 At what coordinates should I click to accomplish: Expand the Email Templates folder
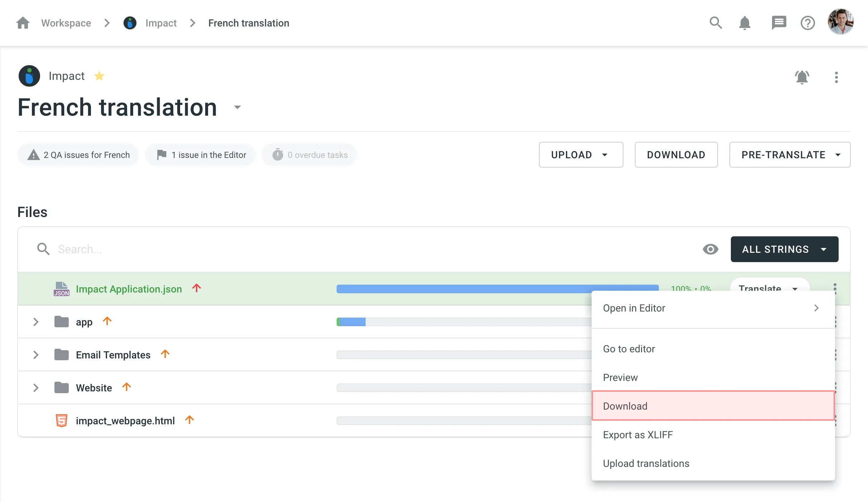pyautogui.click(x=35, y=354)
